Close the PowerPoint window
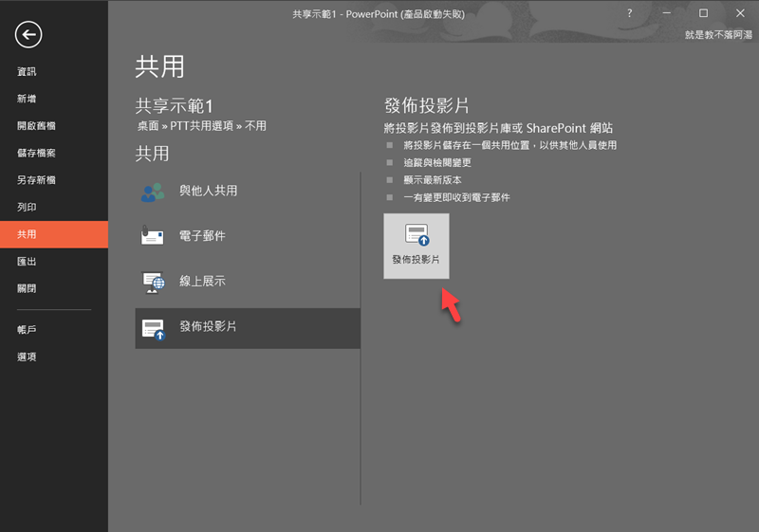Viewport: 759px width, 532px height. pos(740,13)
